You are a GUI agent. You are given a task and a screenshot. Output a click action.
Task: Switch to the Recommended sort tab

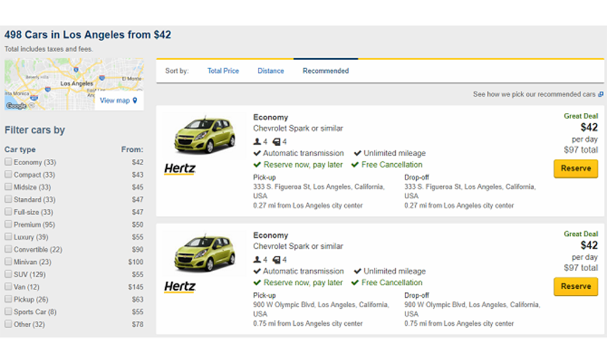(325, 71)
